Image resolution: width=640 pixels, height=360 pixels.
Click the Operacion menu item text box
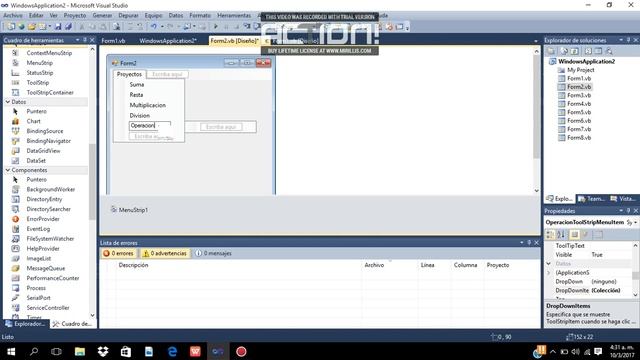[149, 126]
